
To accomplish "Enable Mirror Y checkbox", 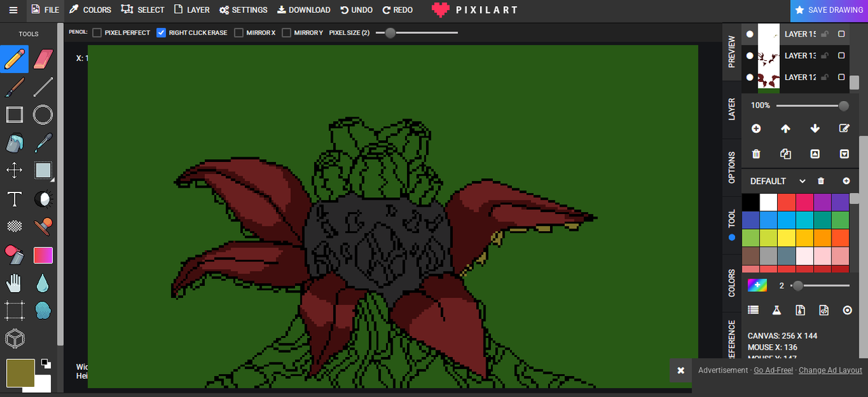I will [x=287, y=33].
